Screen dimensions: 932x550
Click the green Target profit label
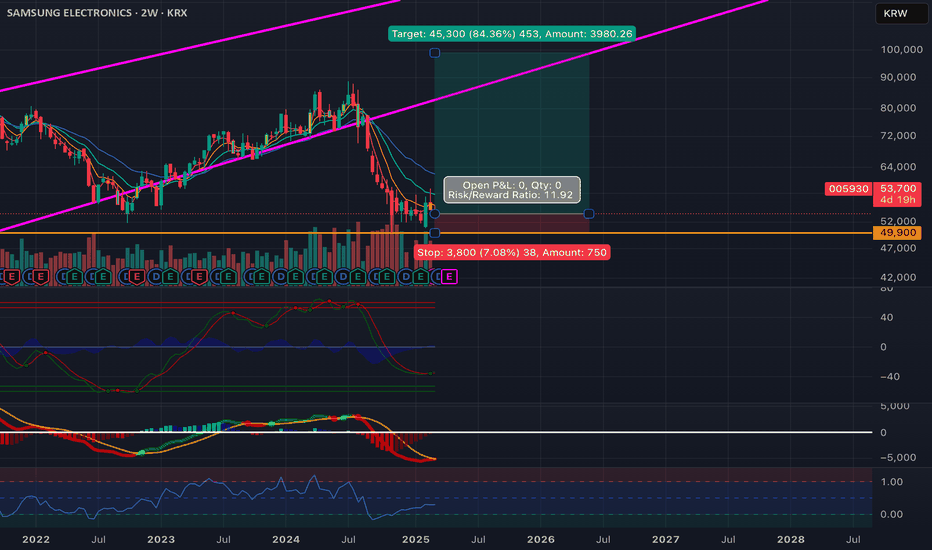[512, 34]
